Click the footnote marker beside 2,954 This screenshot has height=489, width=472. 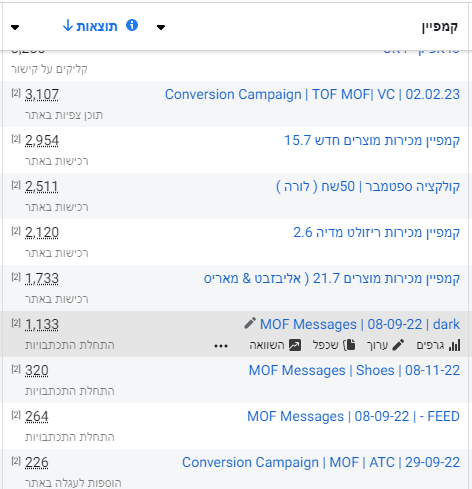point(16,139)
